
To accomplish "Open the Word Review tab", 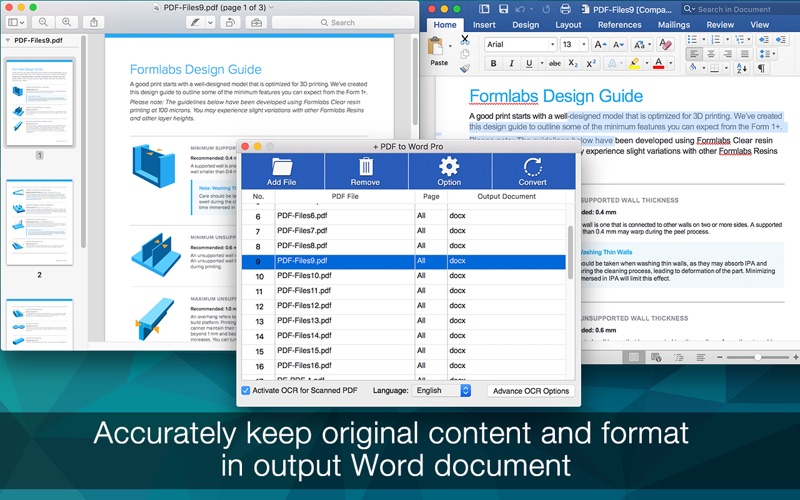I will [720, 24].
